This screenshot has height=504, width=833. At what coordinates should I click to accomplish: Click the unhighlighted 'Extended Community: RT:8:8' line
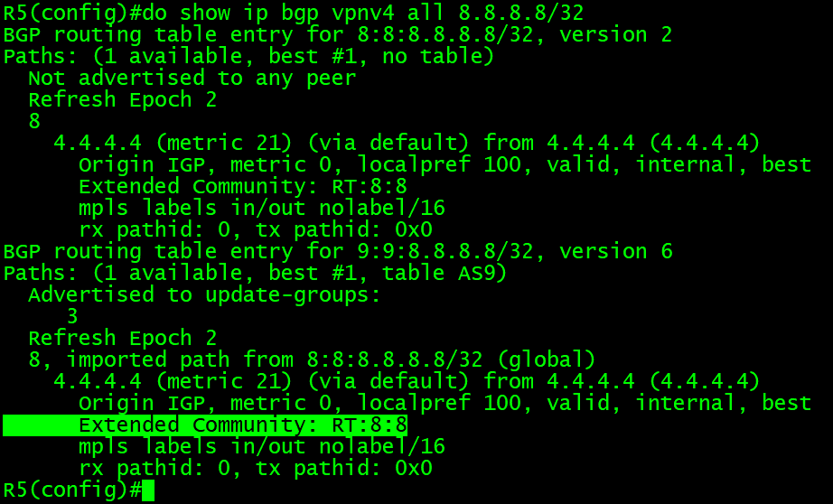pos(243,186)
